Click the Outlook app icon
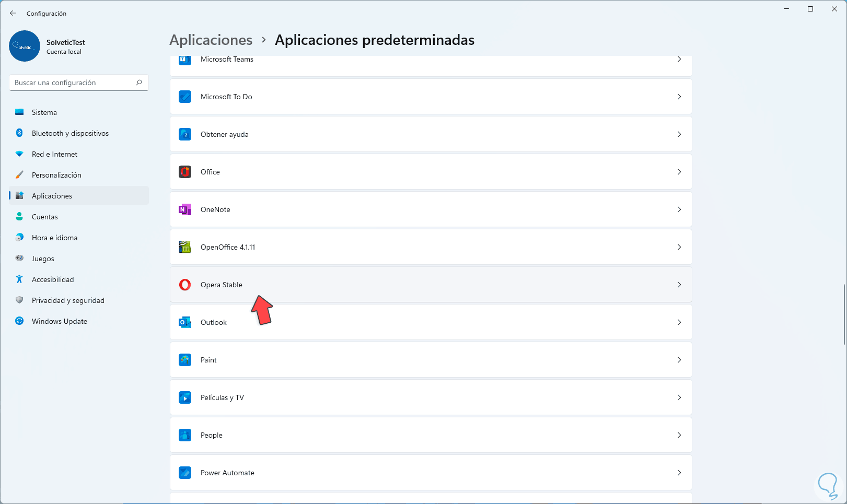847x504 pixels. (x=185, y=322)
